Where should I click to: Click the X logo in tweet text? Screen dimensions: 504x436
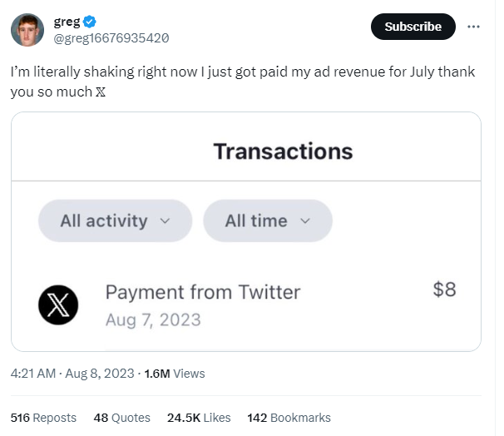[x=102, y=92]
